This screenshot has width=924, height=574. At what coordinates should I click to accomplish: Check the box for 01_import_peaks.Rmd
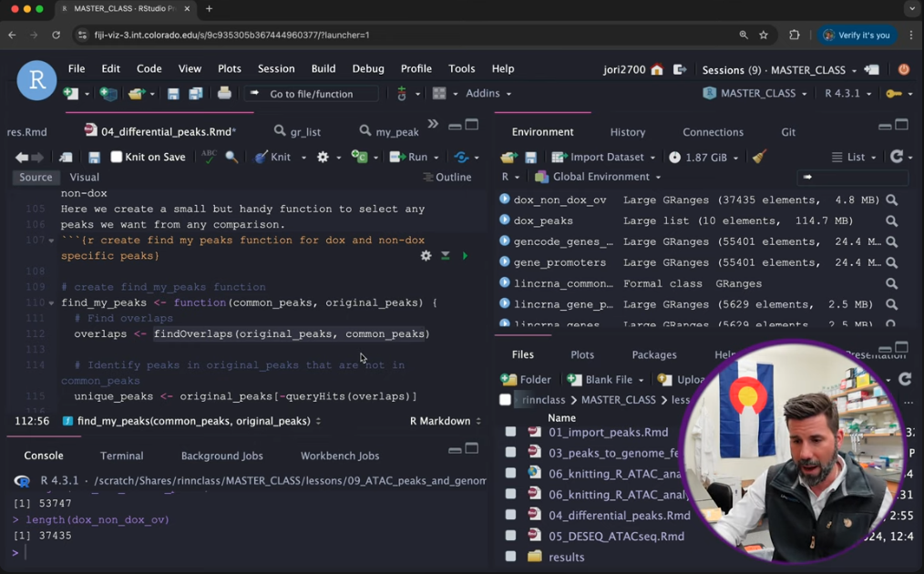click(x=510, y=432)
